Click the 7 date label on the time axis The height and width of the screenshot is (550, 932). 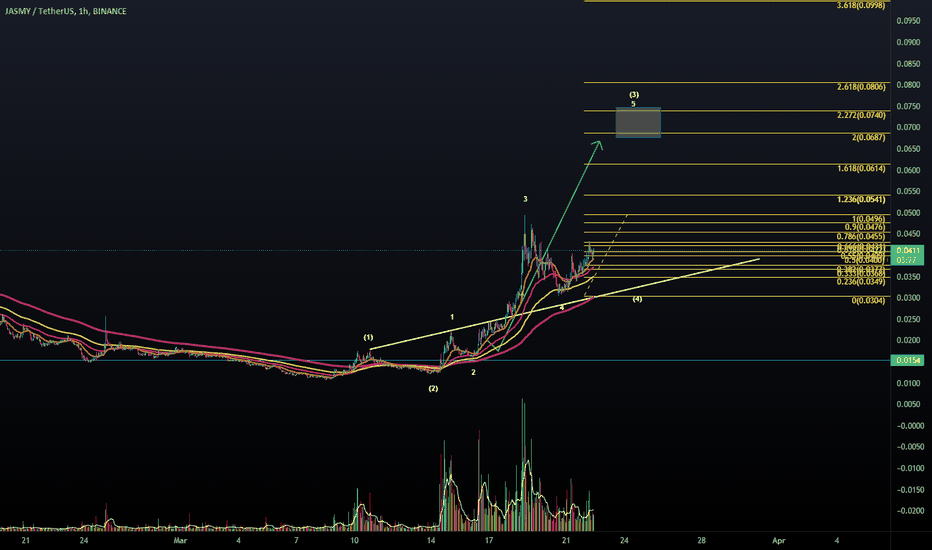coord(296,540)
